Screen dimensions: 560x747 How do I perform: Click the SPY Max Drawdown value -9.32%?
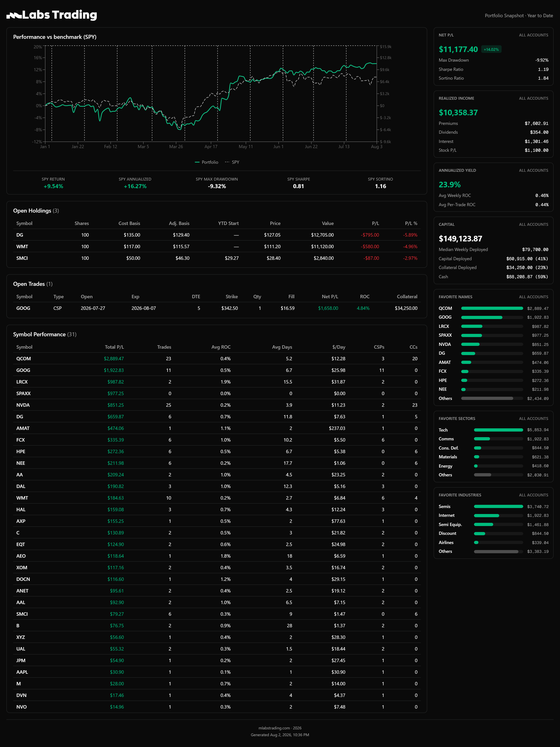click(217, 186)
